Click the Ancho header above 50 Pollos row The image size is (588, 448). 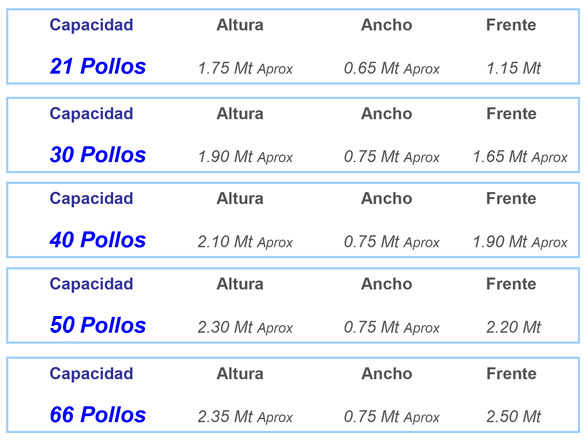pos(387,284)
